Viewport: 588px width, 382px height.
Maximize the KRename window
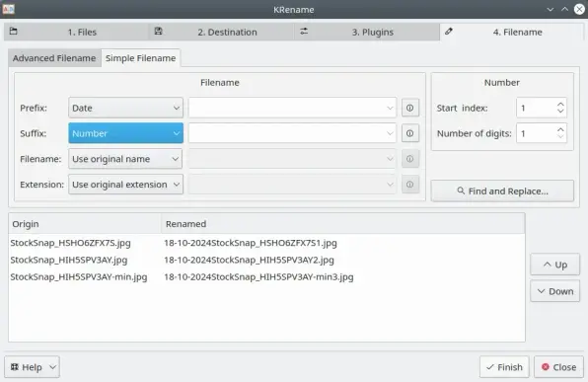click(x=564, y=10)
